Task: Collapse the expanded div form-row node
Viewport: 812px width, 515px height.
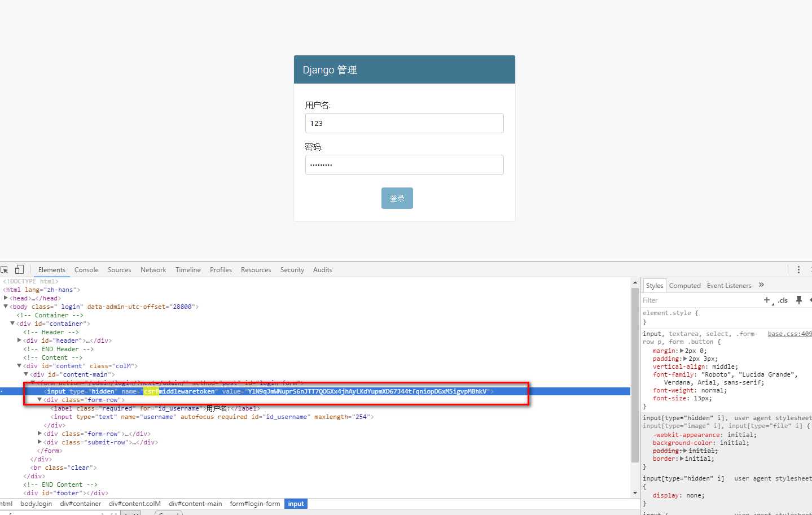Action: [39, 400]
